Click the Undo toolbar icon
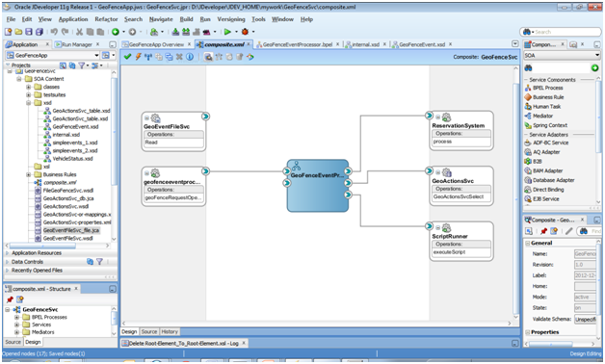Viewport: 605px width, 364px height. tap(54, 32)
